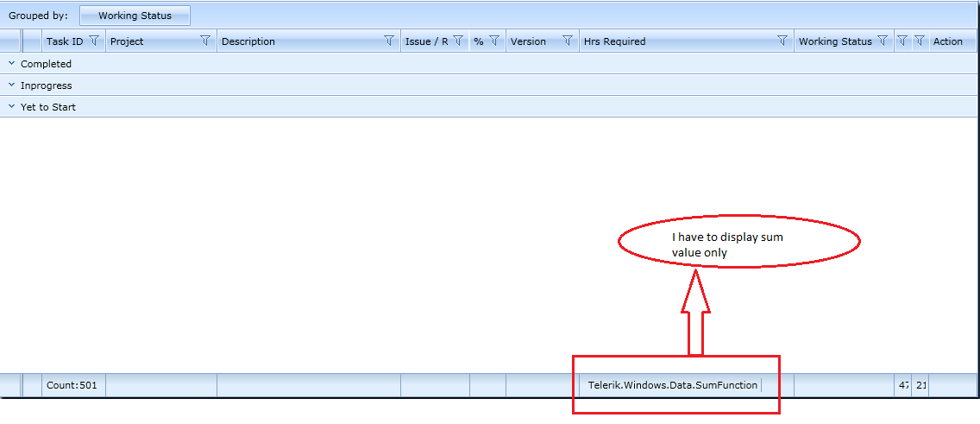Open the Version column filter icon
The width and height of the screenshot is (980, 424).
(568, 41)
